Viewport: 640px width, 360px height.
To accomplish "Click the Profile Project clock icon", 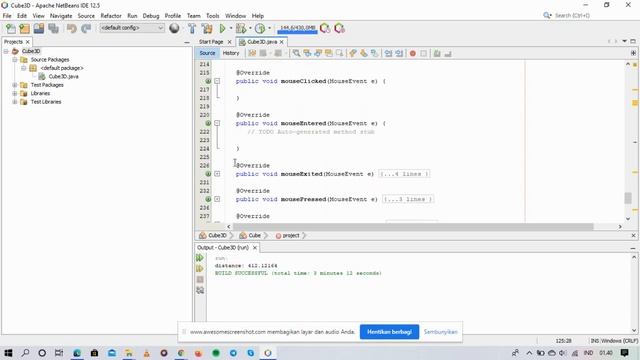I will click(x=260, y=28).
